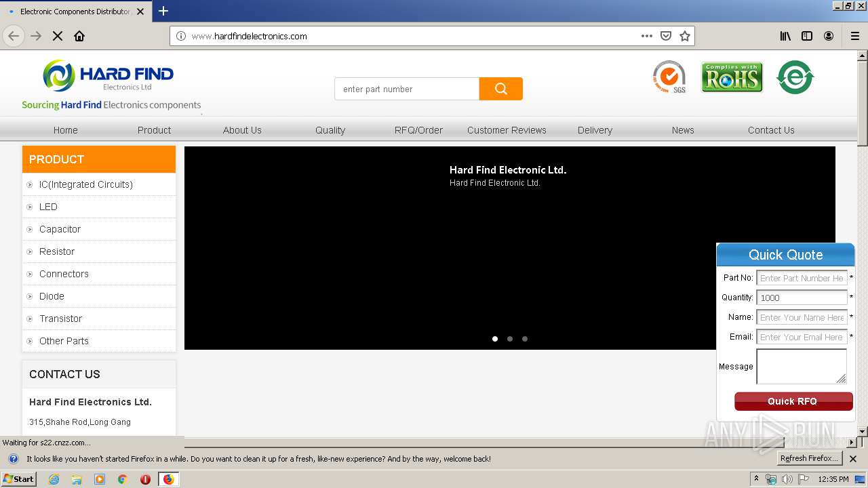Select IC(Integrated Circuits) product category
This screenshot has width=868, height=488.
pos(86,184)
